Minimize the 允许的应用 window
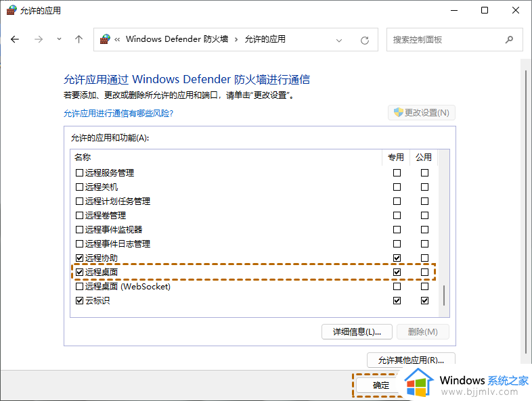The width and height of the screenshot is (532, 401). point(454,11)
